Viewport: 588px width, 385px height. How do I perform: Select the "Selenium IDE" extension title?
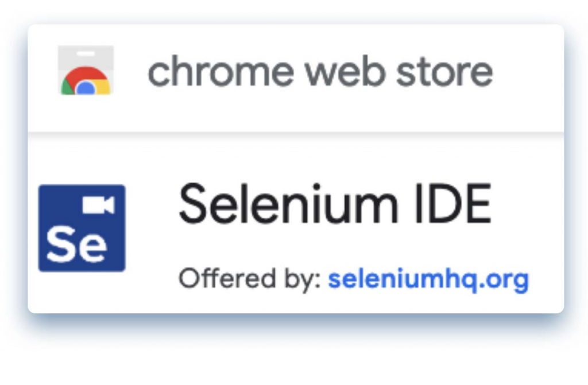click(335, 205)
